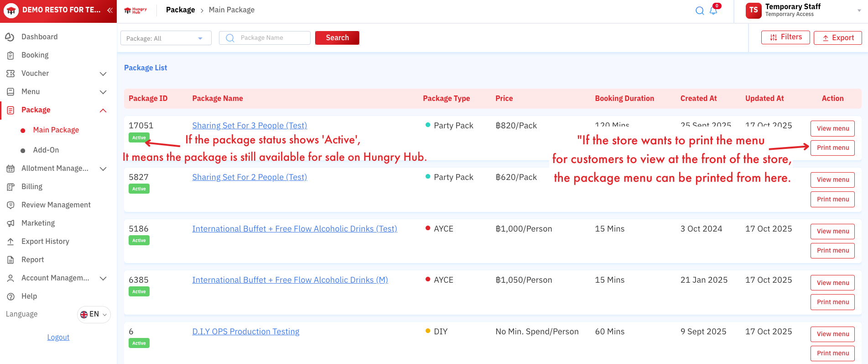The height and width of the screenshot is (364, 868).
Task: Collapse the Package submenu chevron
Action: (103, 110)
